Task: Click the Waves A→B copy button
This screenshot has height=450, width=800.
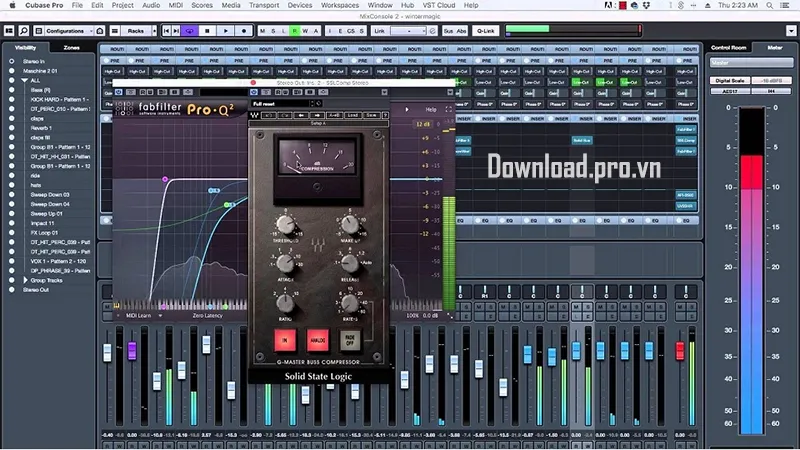Action: point(334,115)
